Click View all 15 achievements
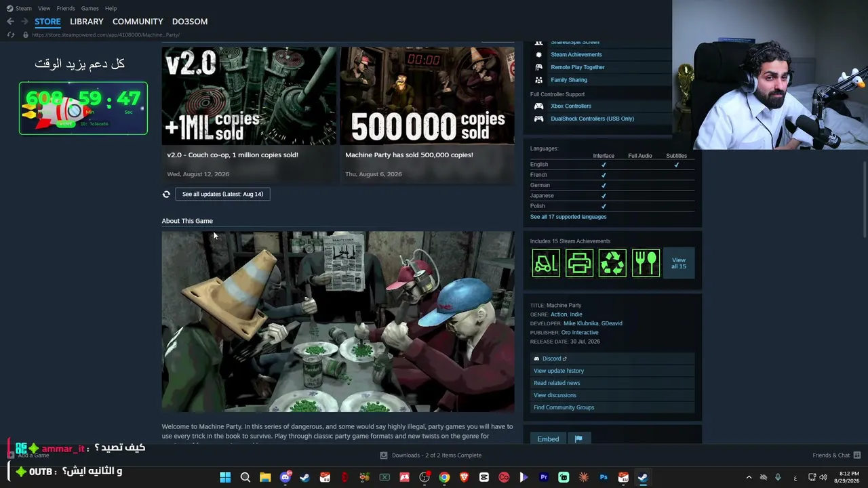 tap(679, 263)
